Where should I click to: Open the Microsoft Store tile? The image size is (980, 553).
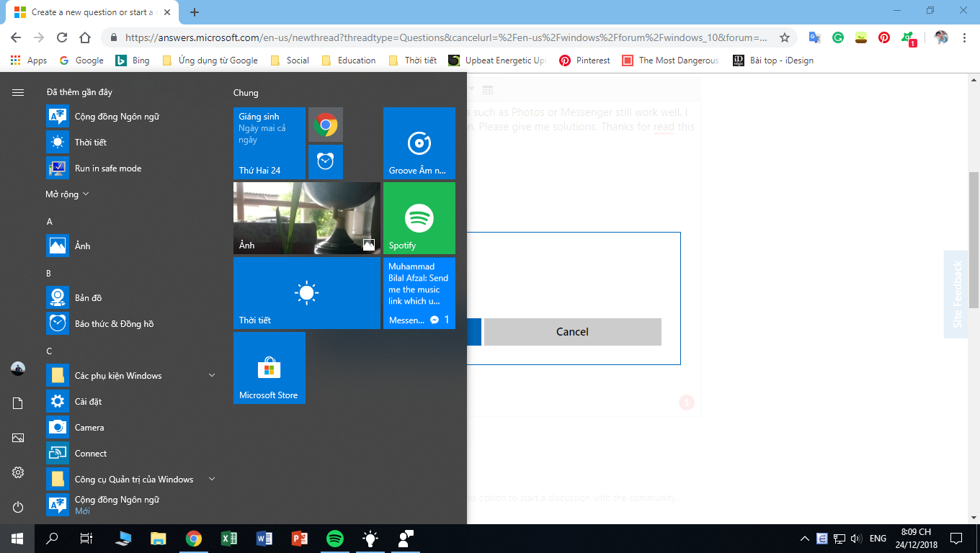(269, 368)
